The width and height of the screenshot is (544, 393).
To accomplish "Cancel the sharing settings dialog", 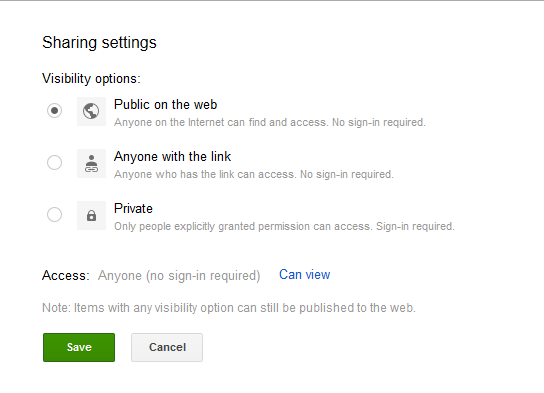I will pos(167,347).
